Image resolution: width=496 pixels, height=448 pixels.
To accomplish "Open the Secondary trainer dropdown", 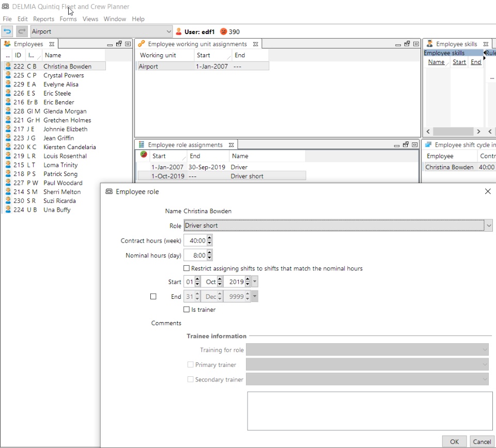I will (485, 379).
